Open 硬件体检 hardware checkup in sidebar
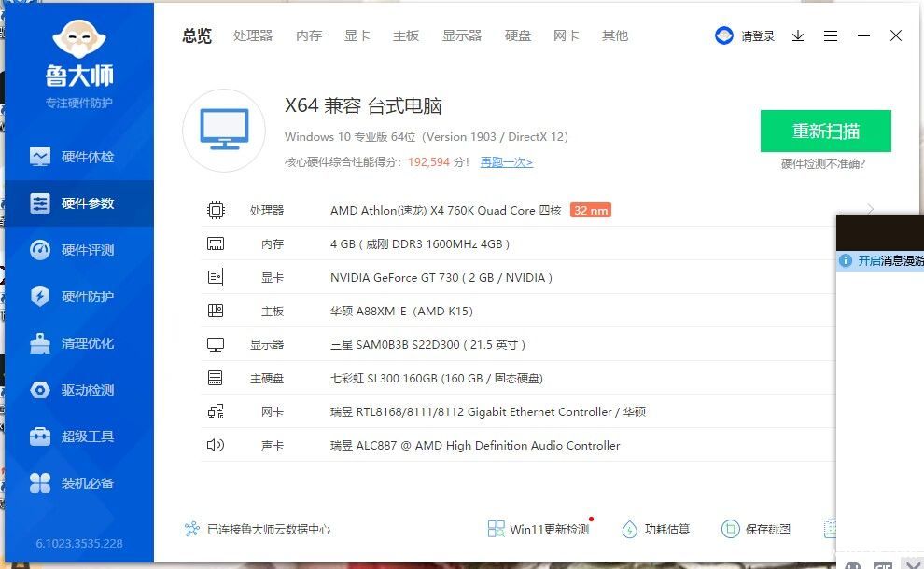 click(79, 157)
